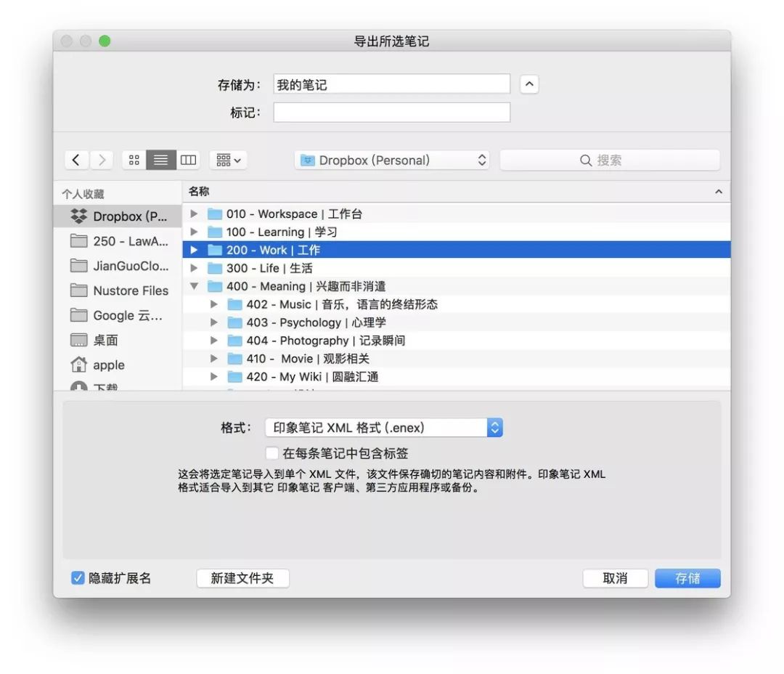Switch to column view
Screen dimensions: 784x674
click(x=189, y=160)
